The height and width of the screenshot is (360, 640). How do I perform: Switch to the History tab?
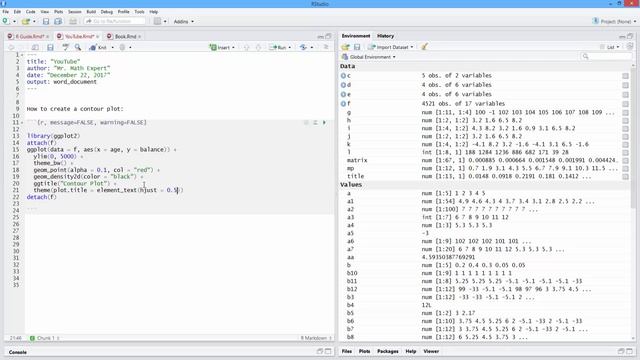pos(385,36)
